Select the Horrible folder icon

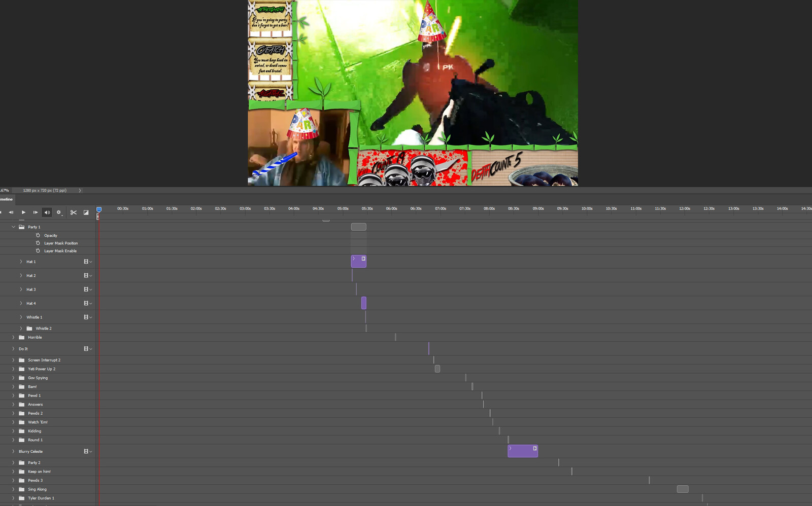click(22, 337)
